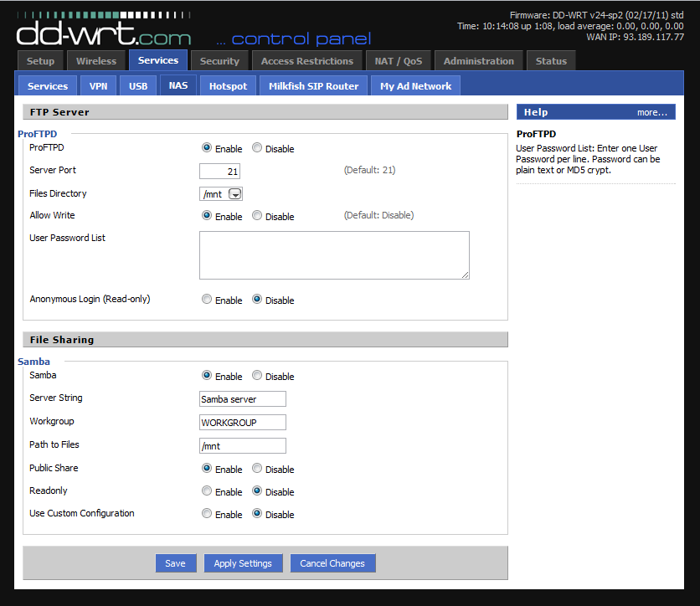700x606 pixels.
Task: Open the Hotspot sub-tab
Action: pyautogui.click(x=228, y=86)
